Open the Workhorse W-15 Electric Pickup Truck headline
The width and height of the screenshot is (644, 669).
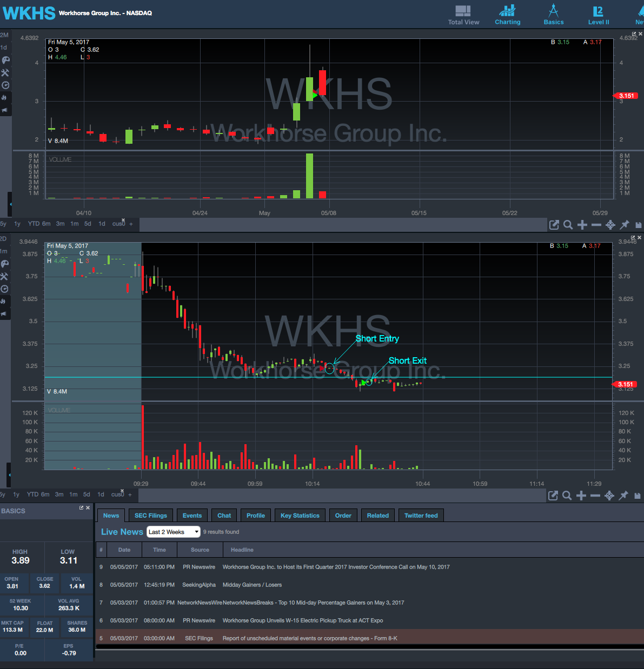pyautogui.click(x=303, y=620)
